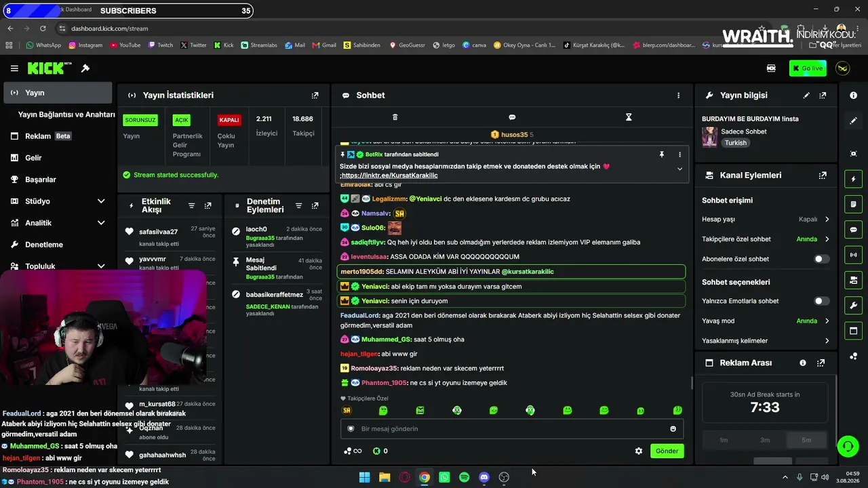Filter the Etkinlik Akışı feed
Screen dimensions: 868x488
point(191,205)
